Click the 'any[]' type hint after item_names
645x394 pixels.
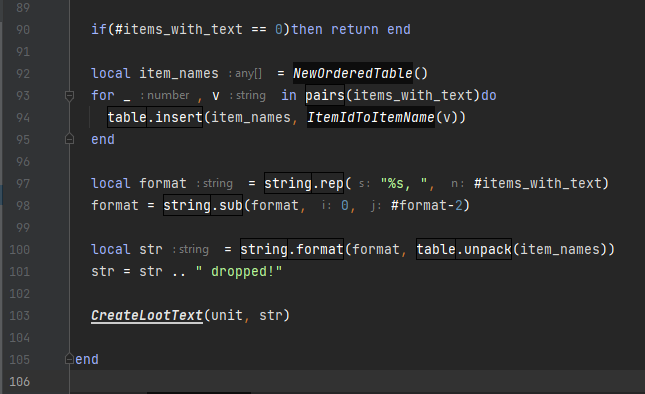(245, 74)
